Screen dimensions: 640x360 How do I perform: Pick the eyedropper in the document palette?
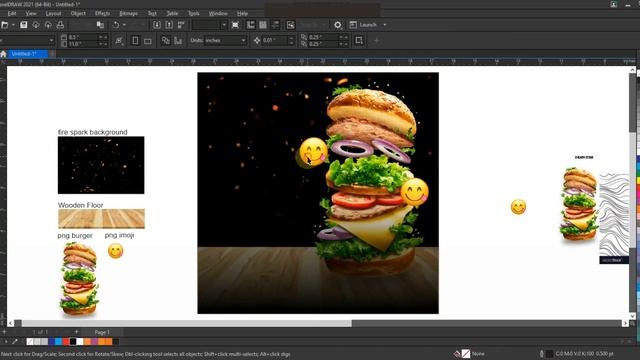tap(15, 342)
